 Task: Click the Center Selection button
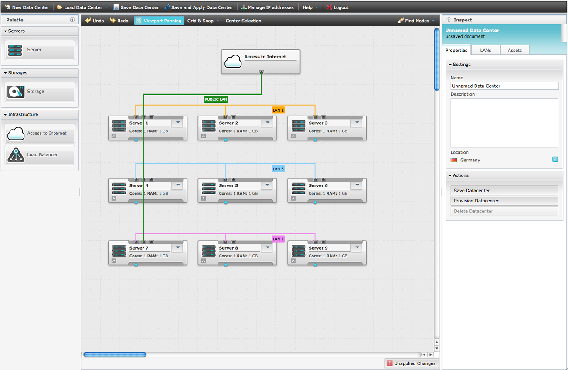pos(243,21)
